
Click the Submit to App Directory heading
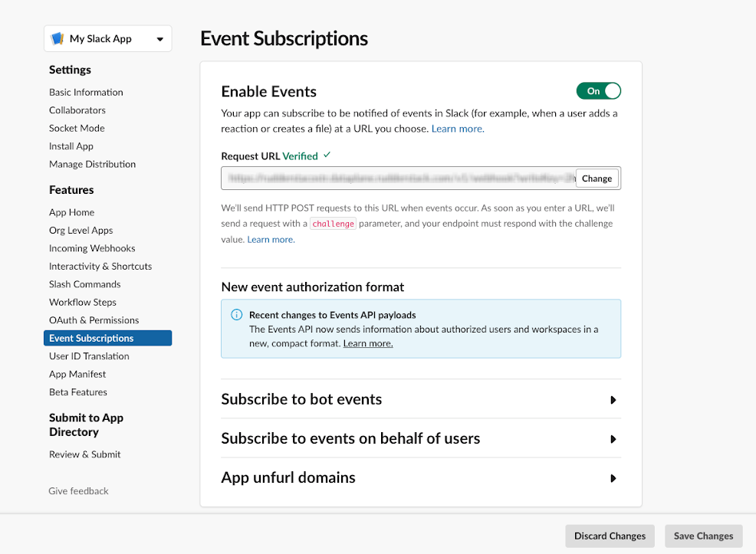tap(87, 425)
